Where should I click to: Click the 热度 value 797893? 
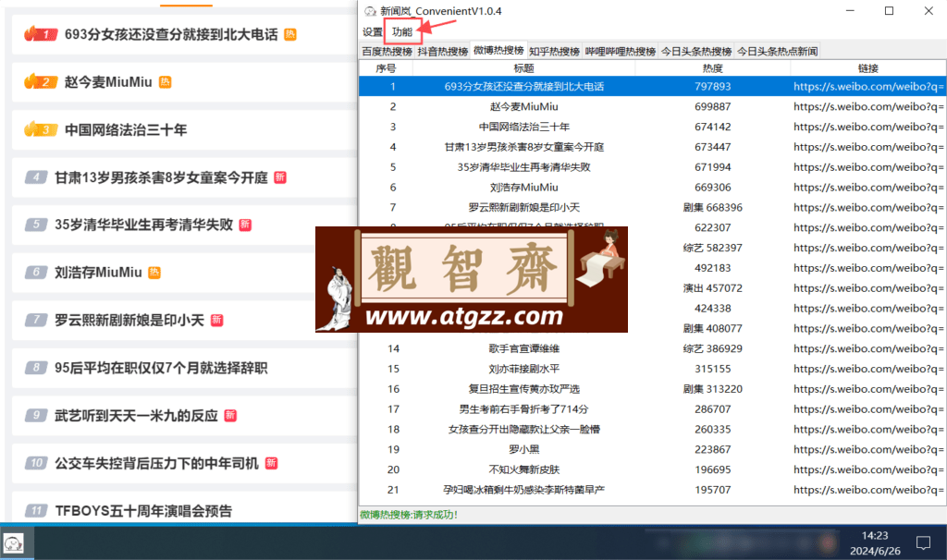coord(713,86)
